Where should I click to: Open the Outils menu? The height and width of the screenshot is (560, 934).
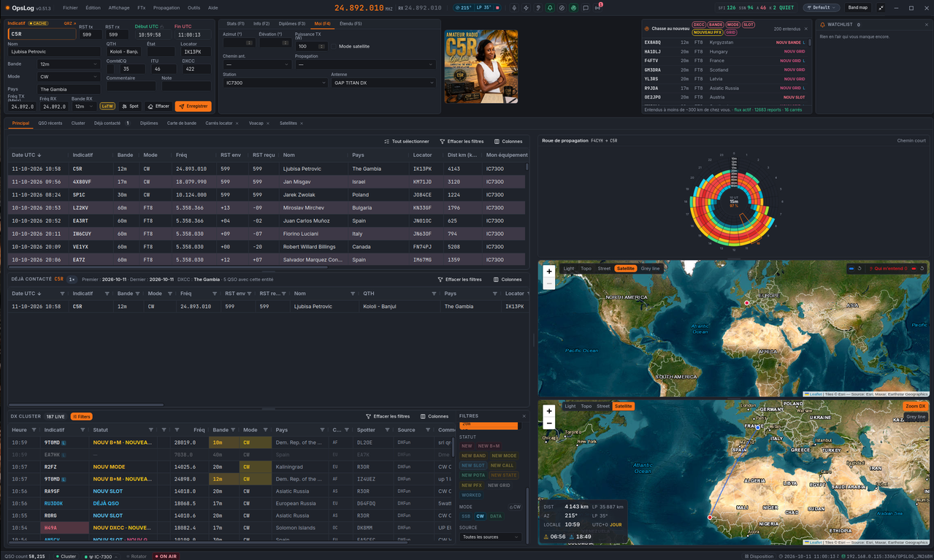pyautogui.click(x=194, y=8)
